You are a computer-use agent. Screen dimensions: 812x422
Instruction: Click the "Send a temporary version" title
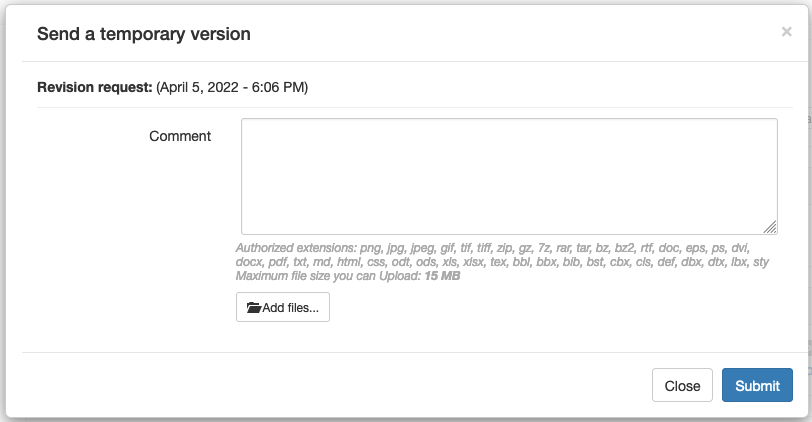point(143,34)
